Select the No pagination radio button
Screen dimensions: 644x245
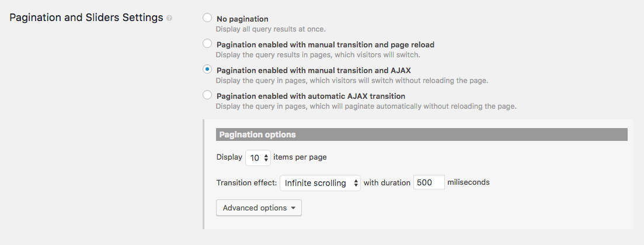pos(207,18)
